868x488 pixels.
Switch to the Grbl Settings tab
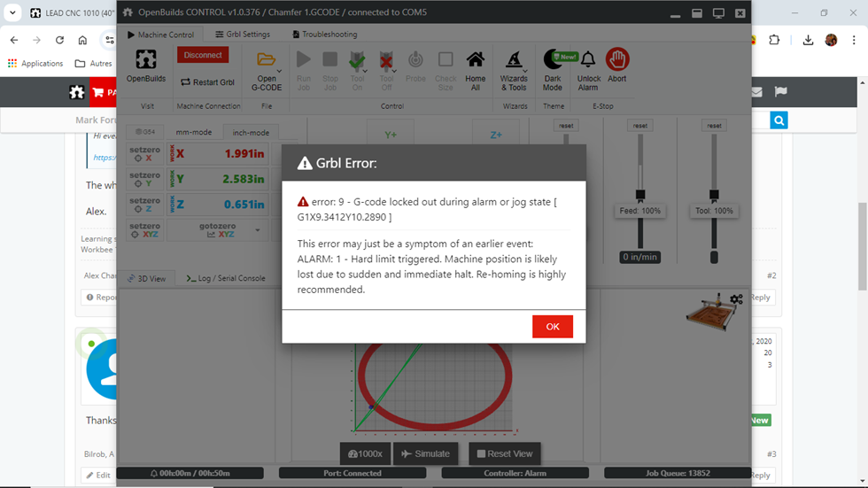click(x=243, y=35)
